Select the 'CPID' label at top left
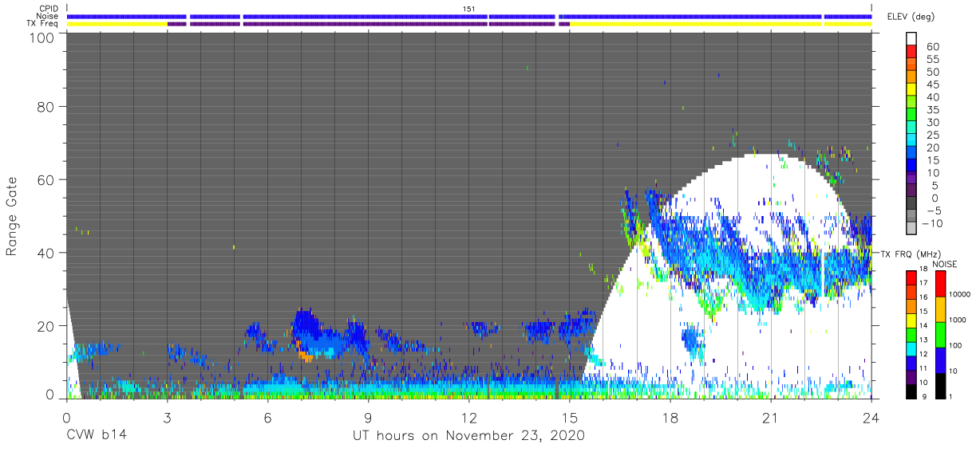Screen dimensions: 980x452 tap(50, 8)
